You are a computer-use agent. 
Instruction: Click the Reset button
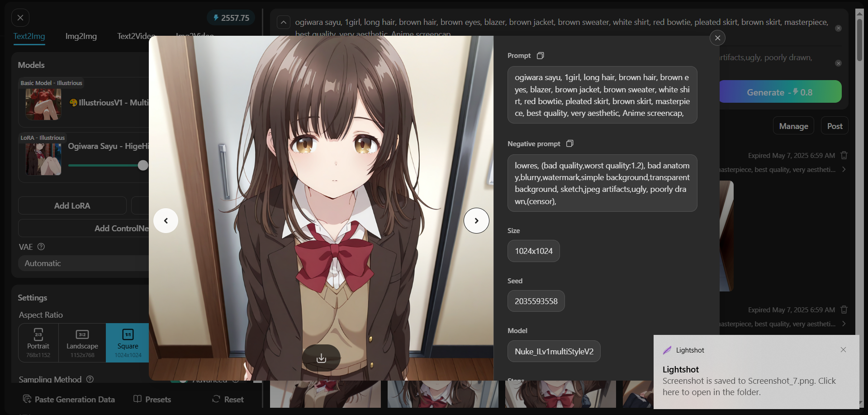click(228, 399)
